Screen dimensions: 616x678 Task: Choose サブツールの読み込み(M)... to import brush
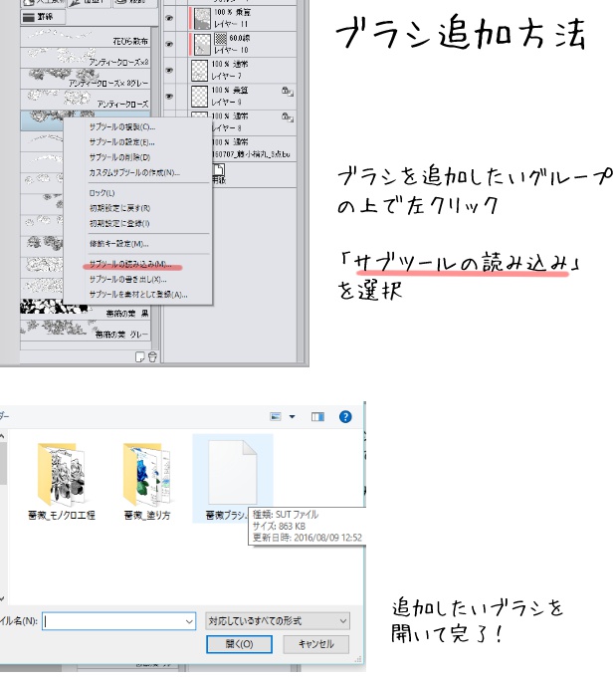click(130, 264)
